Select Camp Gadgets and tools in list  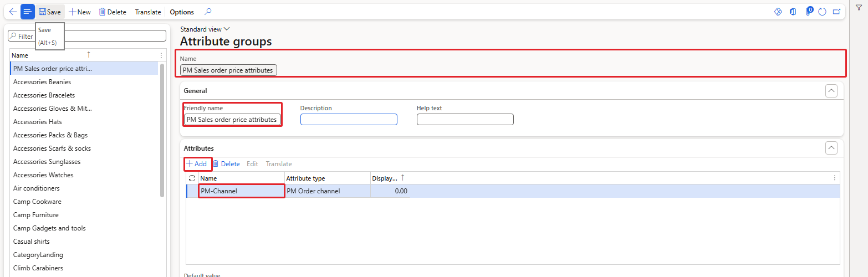click(84, 228)
